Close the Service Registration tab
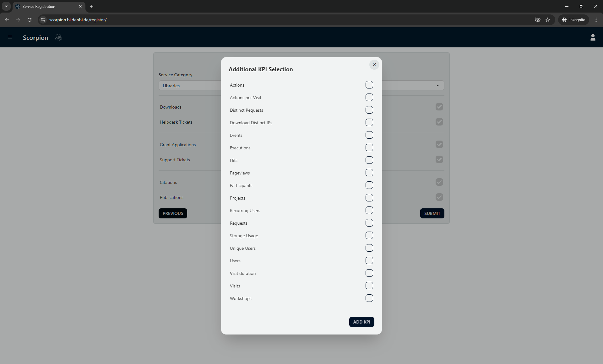Image resolution: width=603 pixels, height=364 pixels. click(x=80, y=6)
